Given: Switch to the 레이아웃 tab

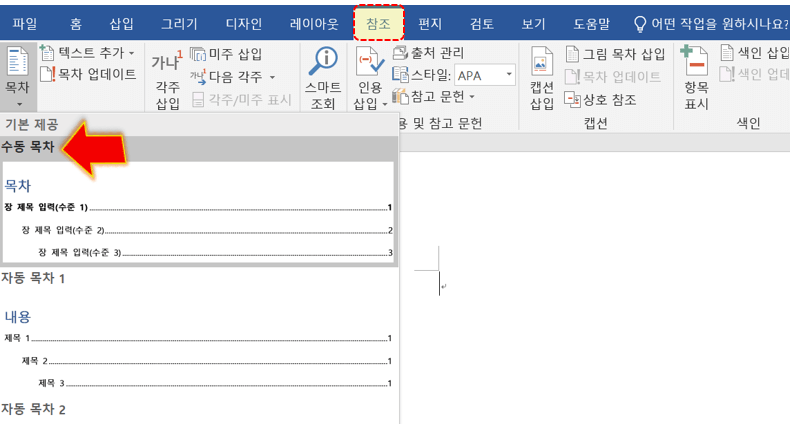Looking at the screenshot, I should 314,24.
